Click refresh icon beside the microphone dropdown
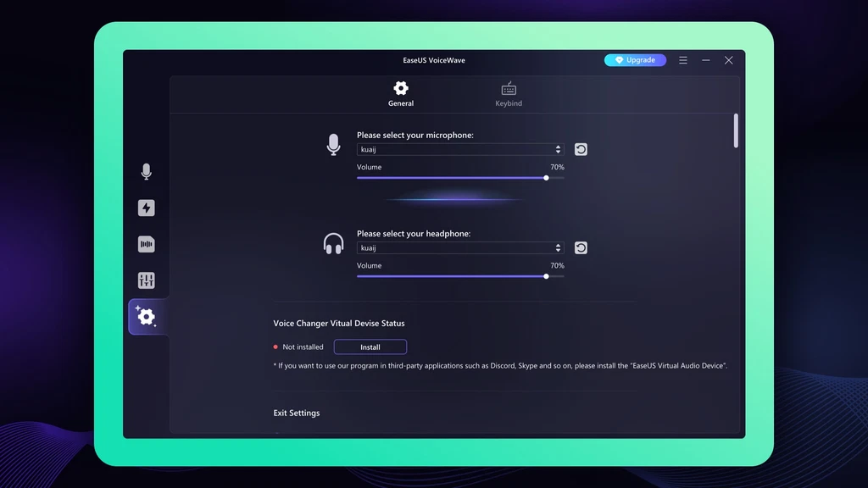 [581, 149]
